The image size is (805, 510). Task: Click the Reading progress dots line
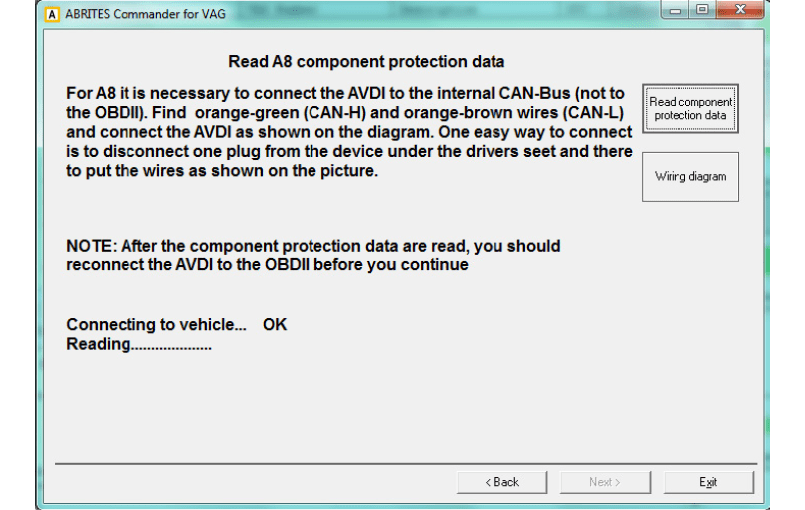click(x=139, y=344)
